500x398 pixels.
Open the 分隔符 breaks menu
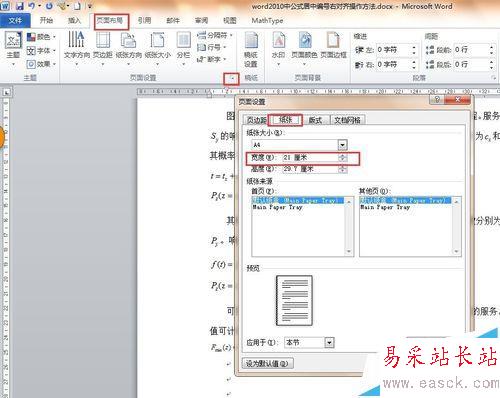[x=215, y=35]
